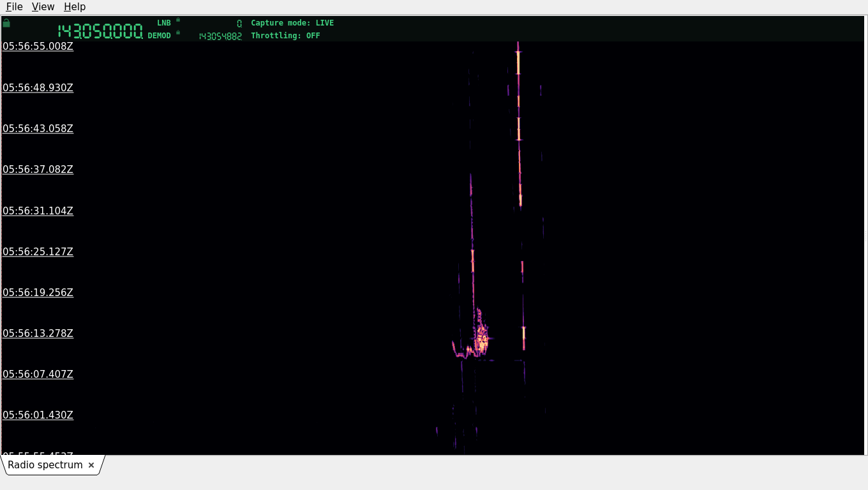
Task: Toggle the LNB lock icon
Action: point(178,20)
